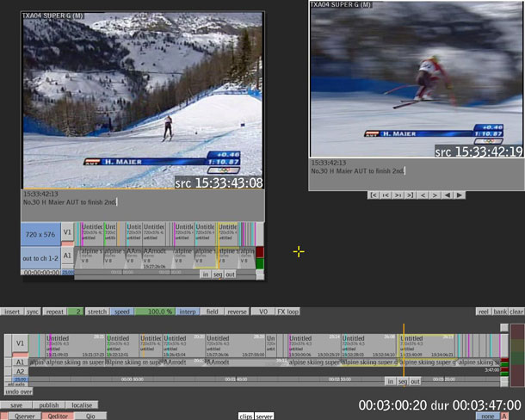The image size is (525, 420).
Task: Publish the edit
Action: coord(49,405)
